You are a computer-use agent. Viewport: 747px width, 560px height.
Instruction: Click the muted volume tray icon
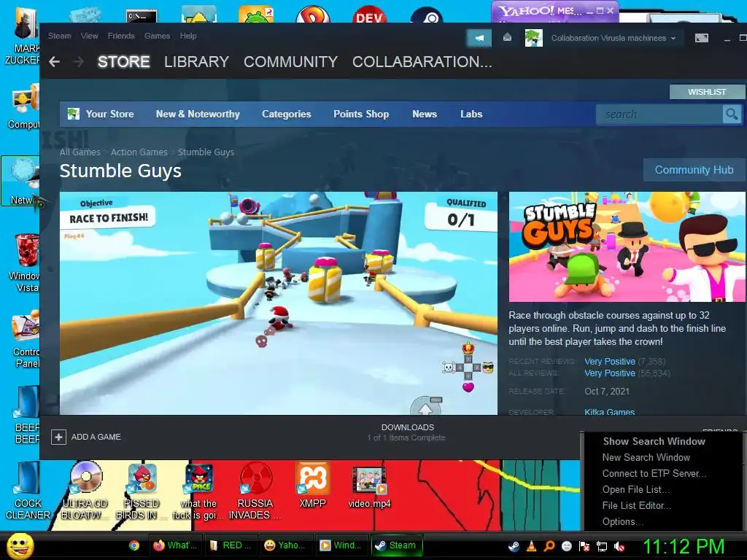[x=619, y=547]
